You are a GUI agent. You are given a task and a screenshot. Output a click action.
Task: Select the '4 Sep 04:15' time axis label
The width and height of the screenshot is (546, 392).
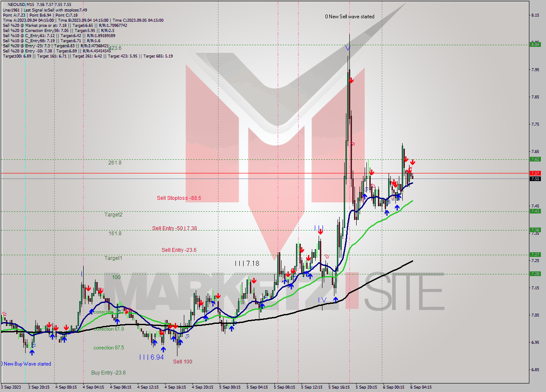(x=93, y=387)
